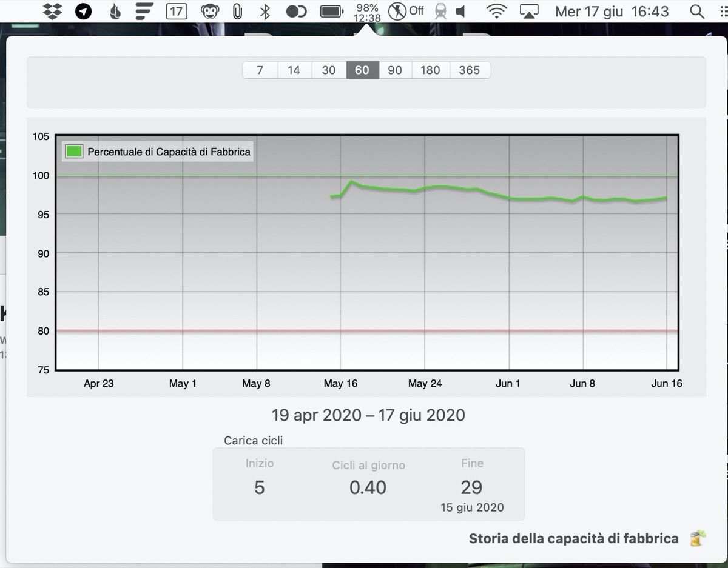Click the monkey face menu bar icon

point(210,11)
